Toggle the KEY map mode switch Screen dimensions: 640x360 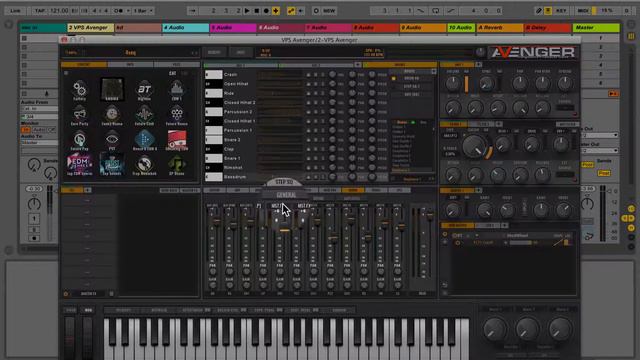click(561, 11)
